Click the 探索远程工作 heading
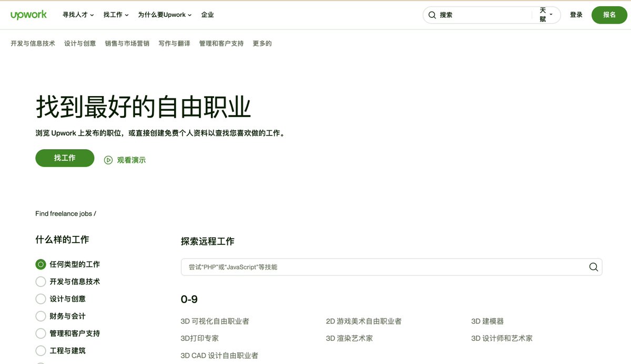 coord(208,242)
